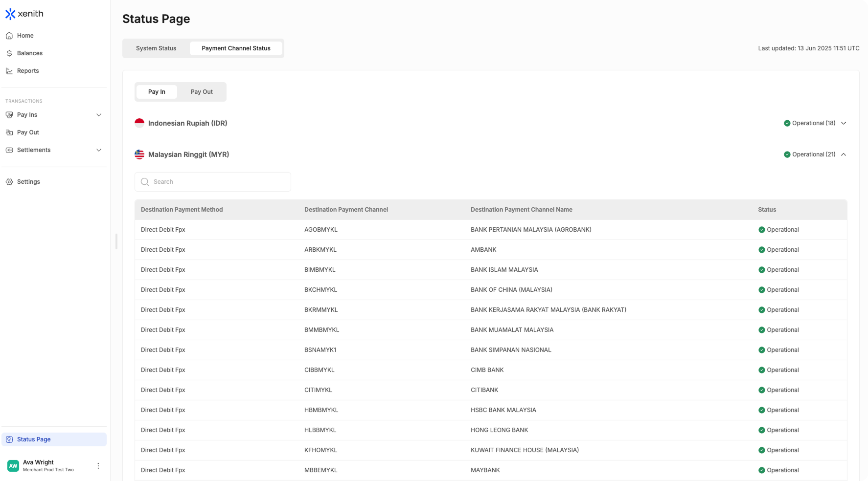The image size is (868, 481).
Task: Open the three-dot menu beside Ava Wright
Action: click(x=98, y=466)
